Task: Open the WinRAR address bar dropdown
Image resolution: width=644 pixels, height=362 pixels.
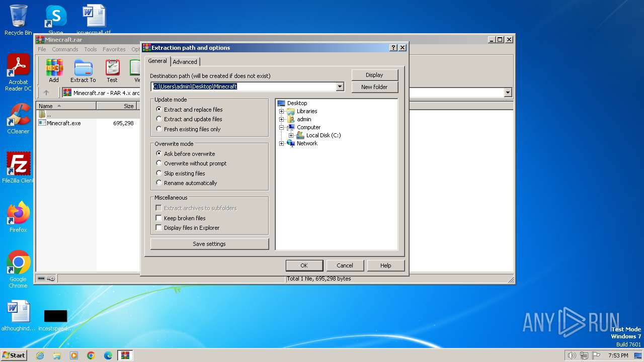Action: [x=508, y=93]
